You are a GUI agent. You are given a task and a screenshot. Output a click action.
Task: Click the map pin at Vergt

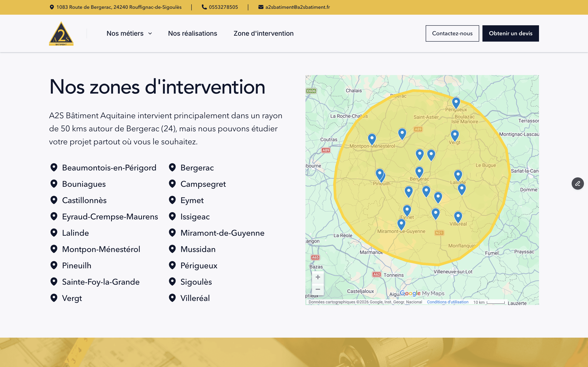455,135
